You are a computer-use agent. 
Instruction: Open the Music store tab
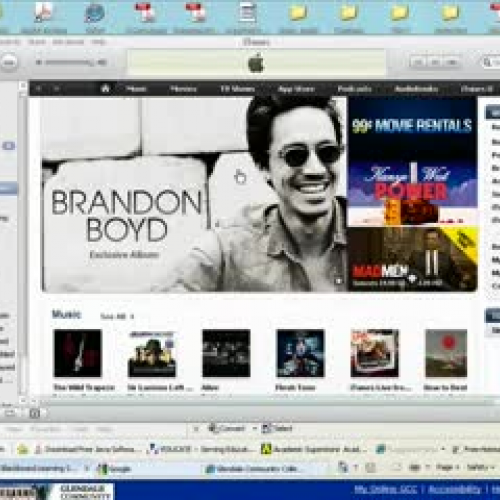coord(136,89)
